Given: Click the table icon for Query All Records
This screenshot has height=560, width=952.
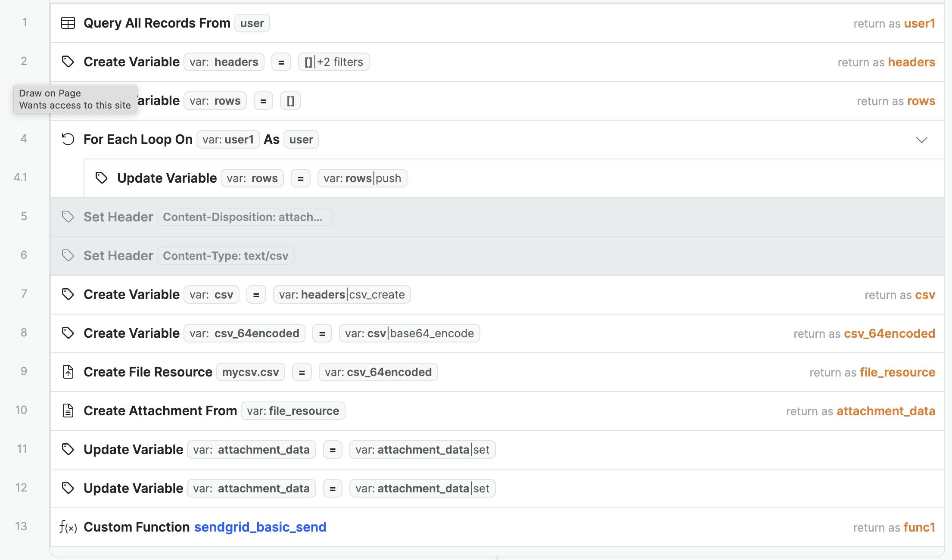Looking at the screenshot, I should (68, 23).
